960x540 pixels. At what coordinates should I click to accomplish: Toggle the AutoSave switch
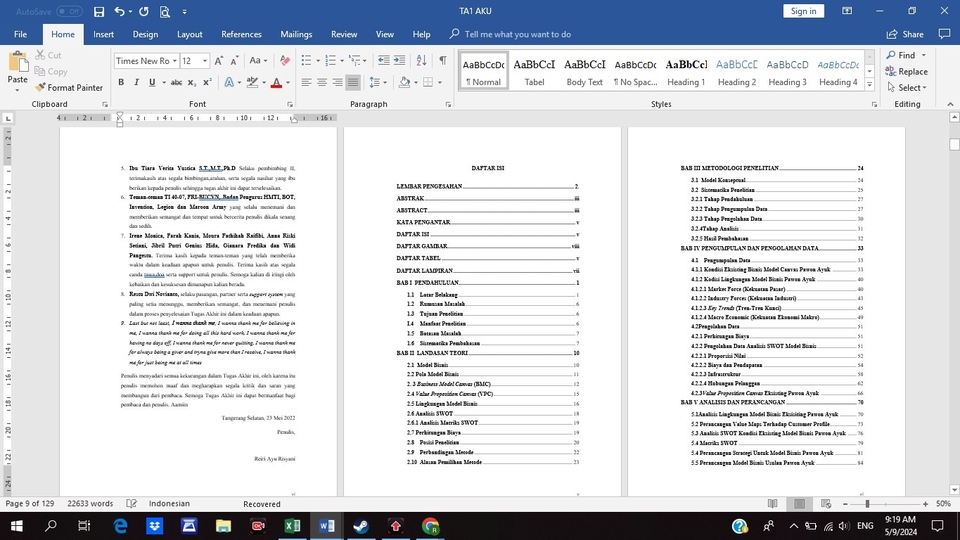(69, 11)
